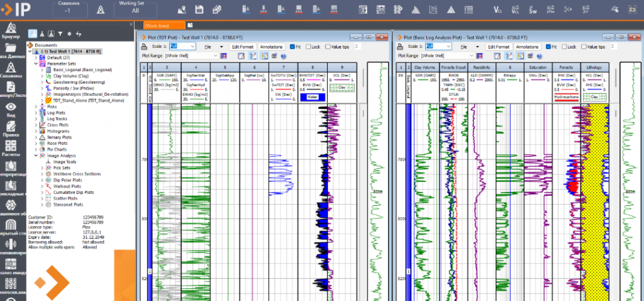Expand the Cross Plots tree node
The height and width of the screenshot is (301, 644).
pyautogui.click(x=35, y=125)
